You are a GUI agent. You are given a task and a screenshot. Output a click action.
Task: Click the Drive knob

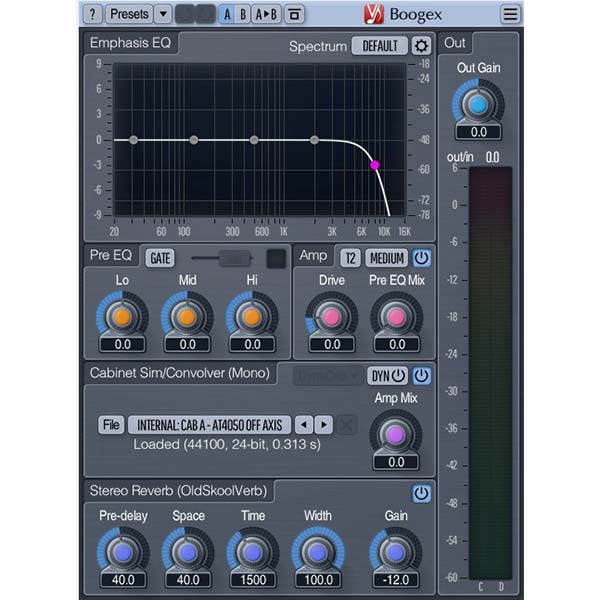pyautogui.click(x=331, y=317)
